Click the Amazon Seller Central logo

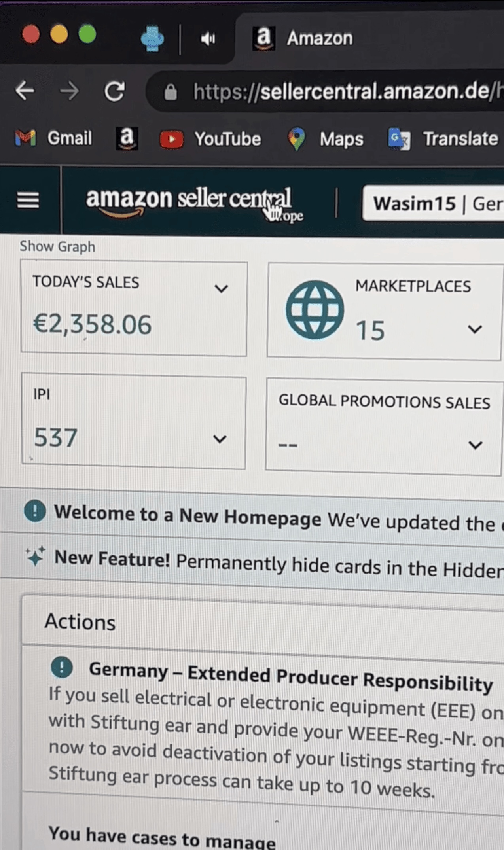coord(194,203)
